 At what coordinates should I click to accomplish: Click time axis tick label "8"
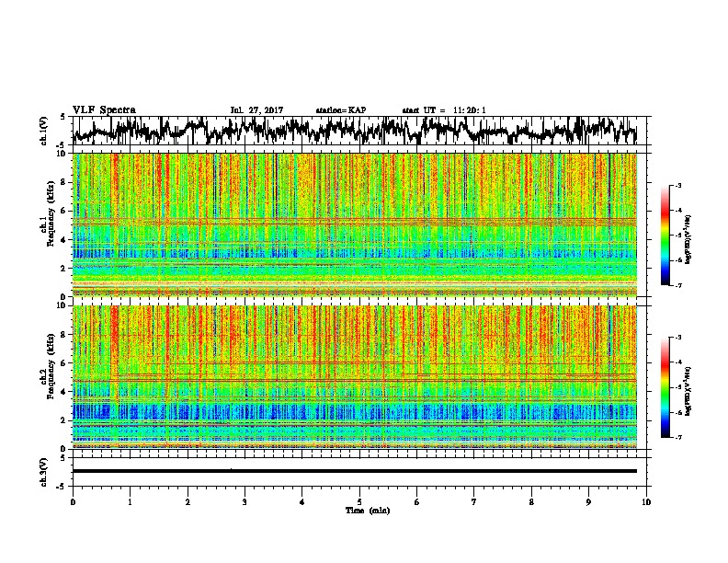pyautogui.click(x=531, y=502)
